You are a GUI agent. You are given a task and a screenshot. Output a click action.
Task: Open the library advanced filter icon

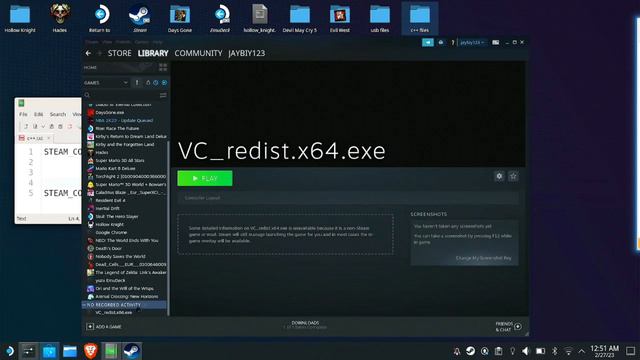point(163,95)
